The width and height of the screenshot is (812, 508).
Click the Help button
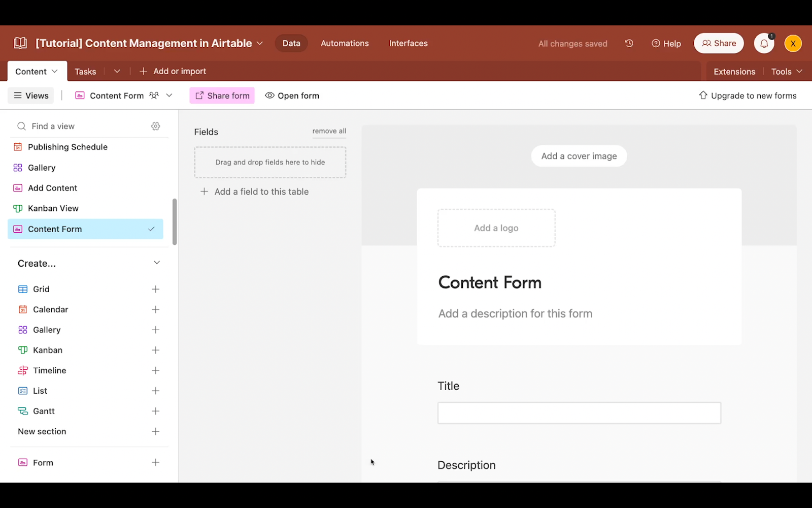click(x=666, y=43)
